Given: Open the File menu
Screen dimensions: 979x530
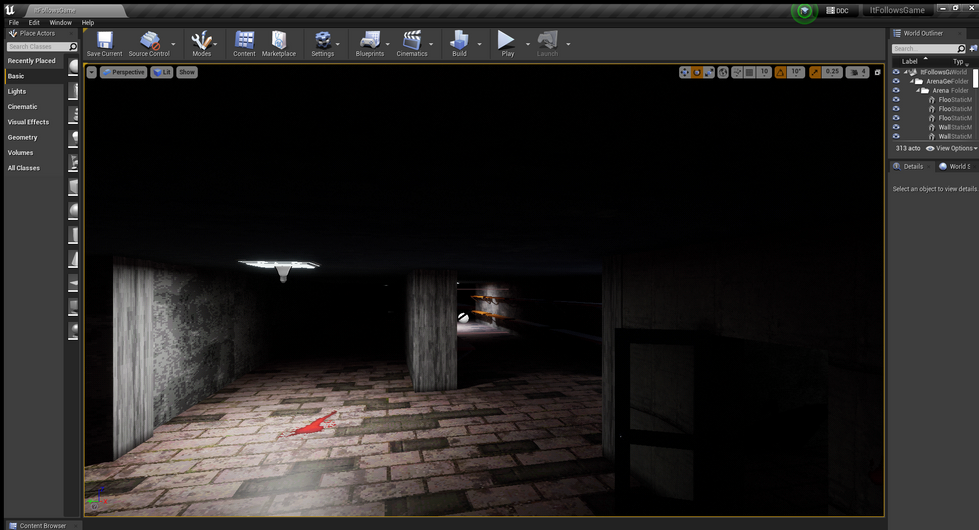Looking at the screenshot, I should [x=14, y=22].
